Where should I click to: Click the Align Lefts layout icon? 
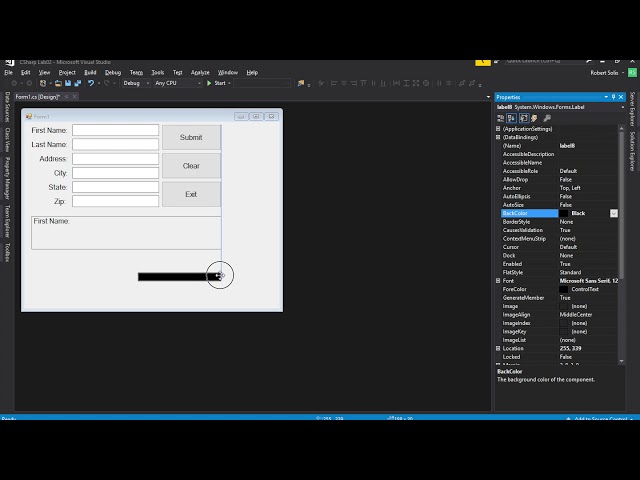click(333, 83)
